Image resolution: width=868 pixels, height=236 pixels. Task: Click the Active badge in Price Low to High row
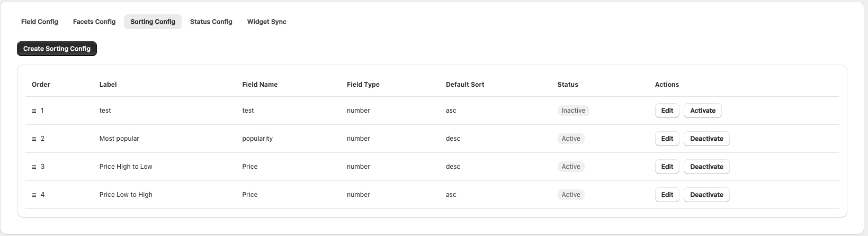tap(571, 195)
